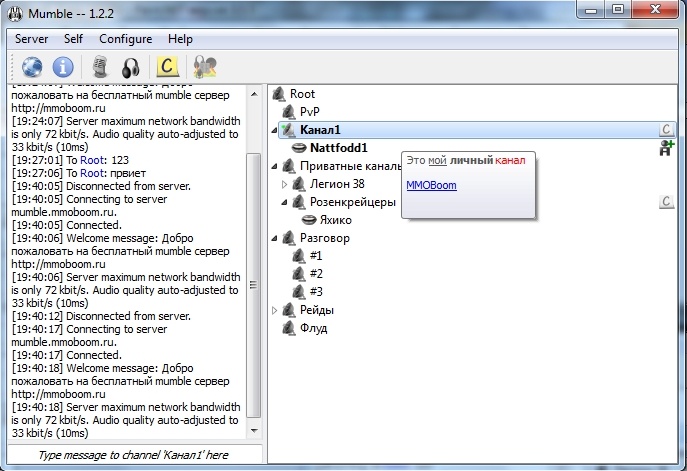Click in the chat message input field

click(x=134, y=455)
